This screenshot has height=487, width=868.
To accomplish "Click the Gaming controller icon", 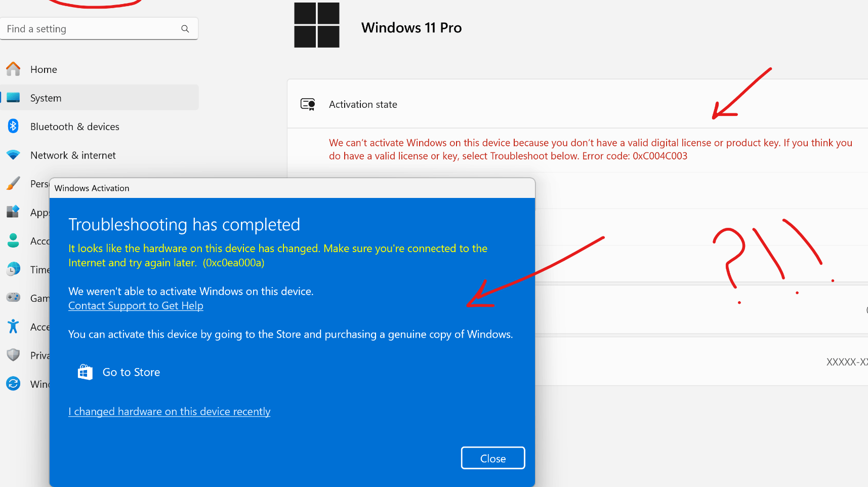I will pos(13,298).
